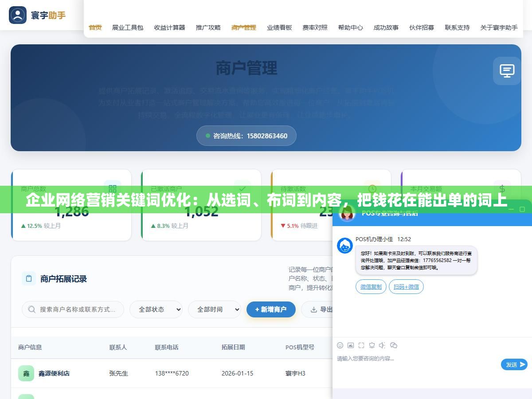The image size is (532, 399).
Task: Click the 鑫 merchant avatar badge
Action: click(26, 373)
